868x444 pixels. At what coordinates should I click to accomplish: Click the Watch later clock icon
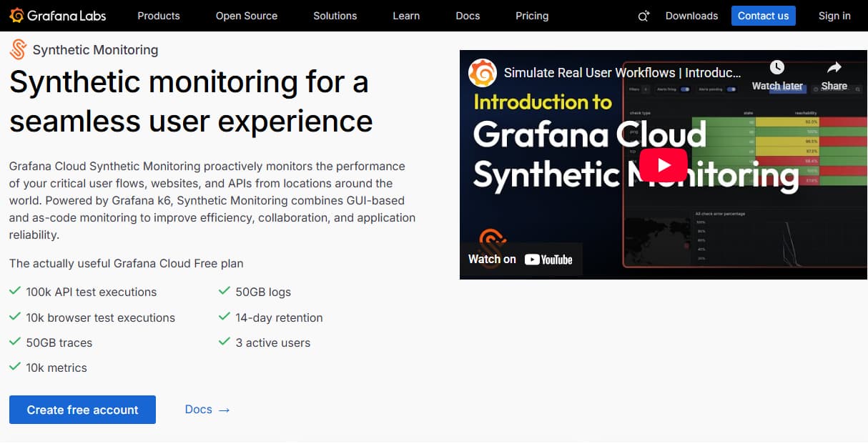[x=776, y=67]
